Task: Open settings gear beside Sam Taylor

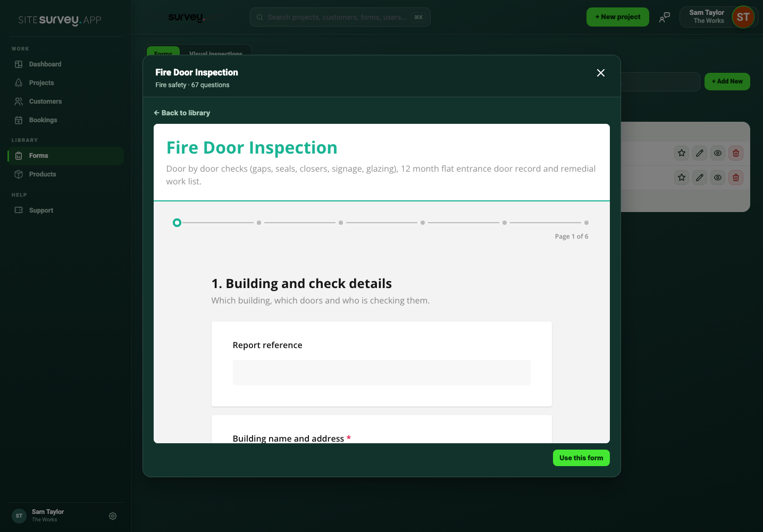Action: click(x=113, y=516)
